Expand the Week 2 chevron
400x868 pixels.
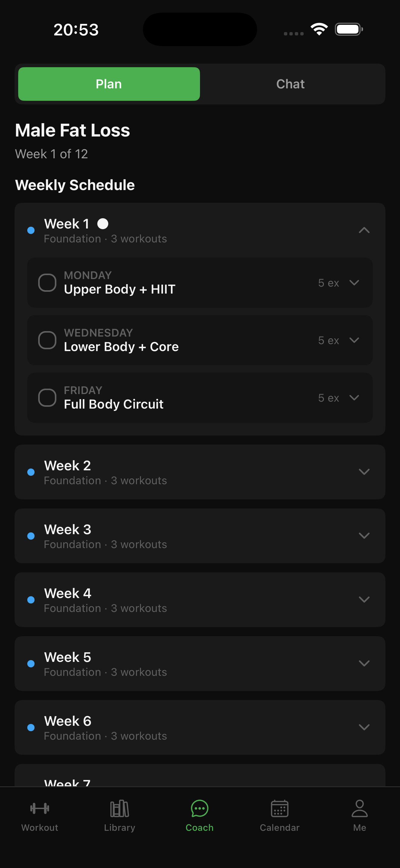pyautogui.click(x=364, y=472)
